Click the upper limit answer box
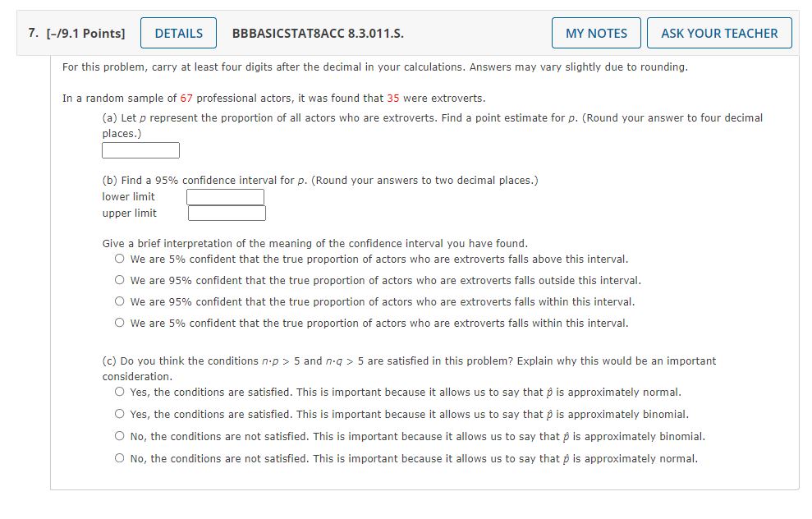Viewport: 812px width, 519px height. 226,213
